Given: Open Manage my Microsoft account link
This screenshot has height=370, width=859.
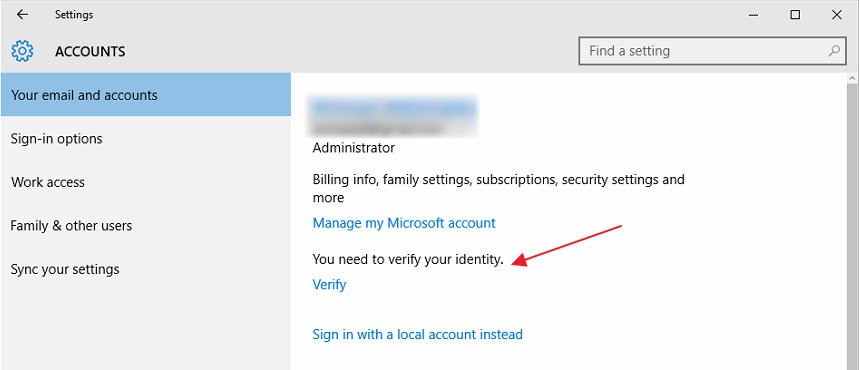Looking at the screenshot, I should pyautogui.click(x=404, y=223).
